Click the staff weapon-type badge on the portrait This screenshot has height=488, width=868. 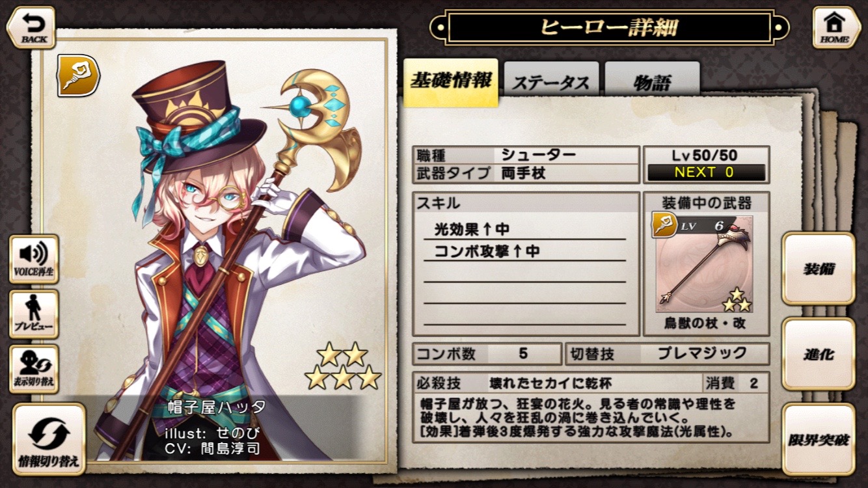pos(78,75)
